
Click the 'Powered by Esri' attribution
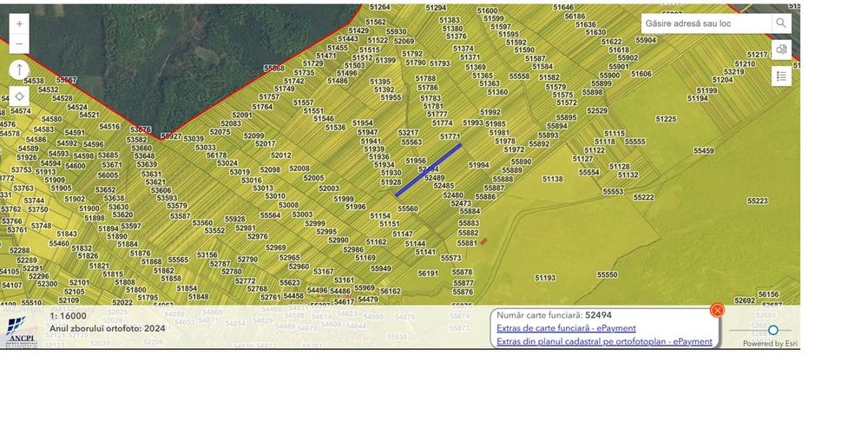(770, 343)
